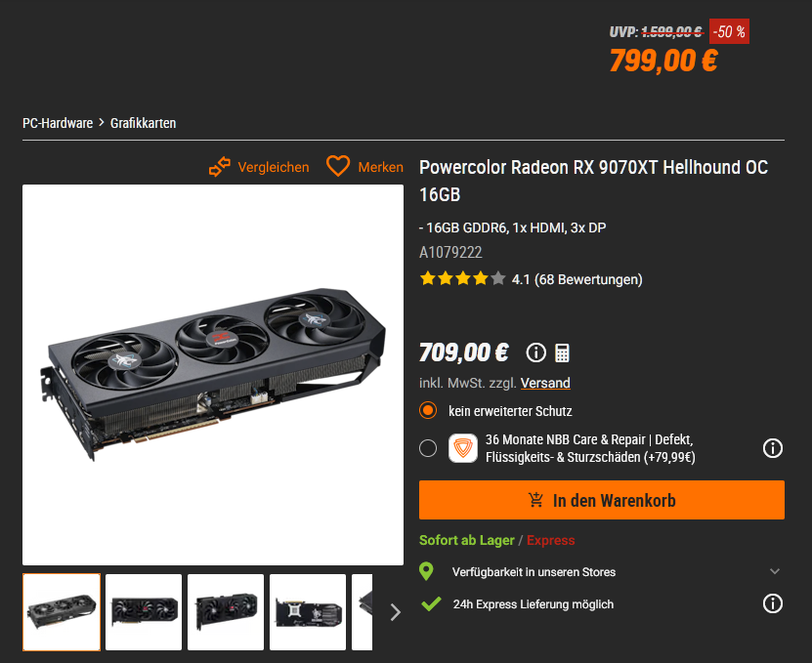Open Grafikkarten breadcrumb
The image size is (812, 663).
point(143,123)
